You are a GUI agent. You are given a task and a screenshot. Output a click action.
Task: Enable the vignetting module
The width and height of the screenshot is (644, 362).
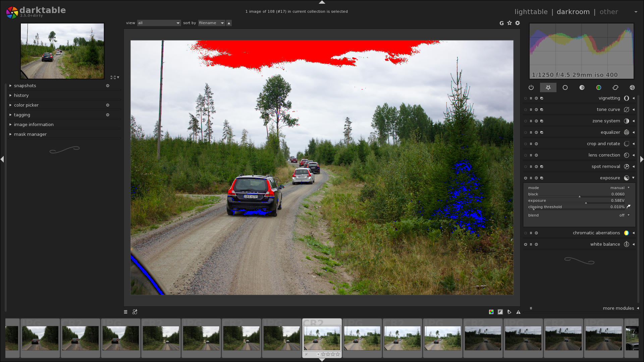point(526,98)
